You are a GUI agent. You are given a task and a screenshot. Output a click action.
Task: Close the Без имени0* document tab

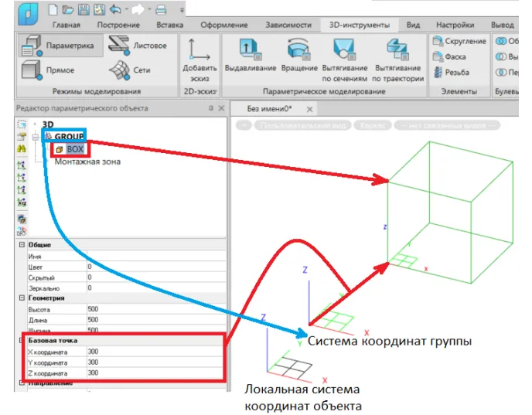(309, 109)
